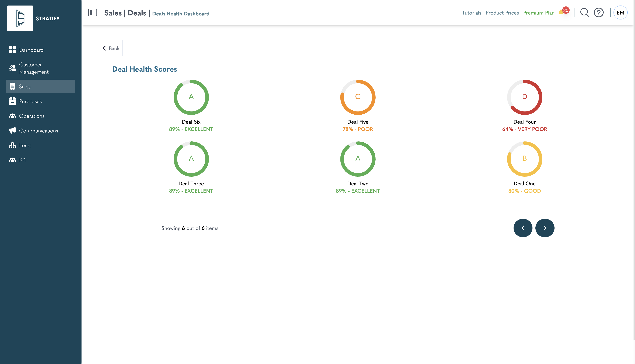Click the search magnifier icon
The height and width of the screenshot is (364, 635).
(584, 13)
